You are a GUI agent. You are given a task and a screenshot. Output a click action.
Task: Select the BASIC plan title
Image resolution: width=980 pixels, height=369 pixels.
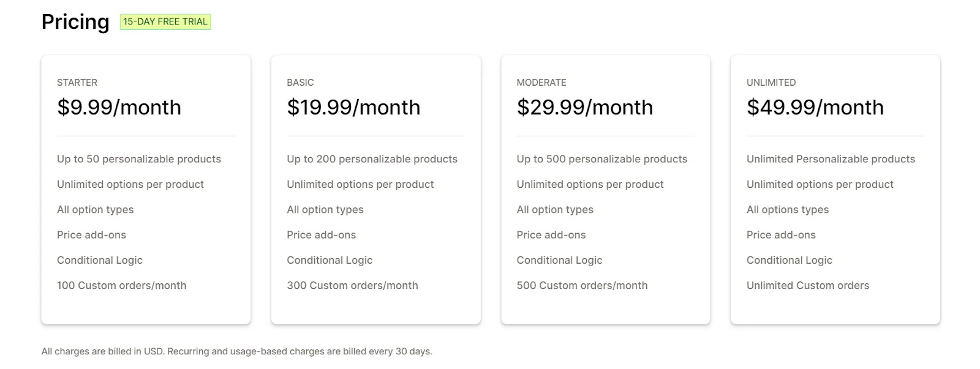tap(300, 83)
